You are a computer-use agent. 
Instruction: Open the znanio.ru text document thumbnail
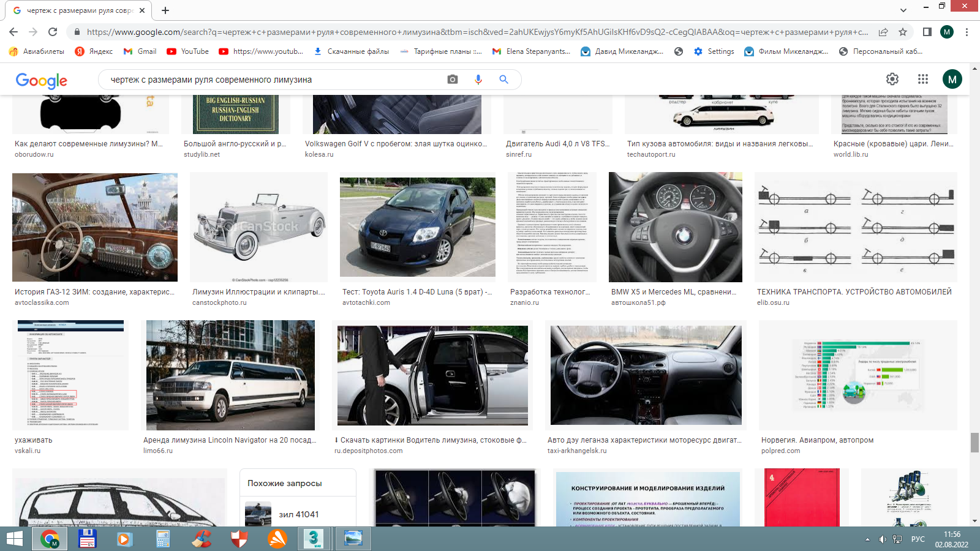point(552,227)
